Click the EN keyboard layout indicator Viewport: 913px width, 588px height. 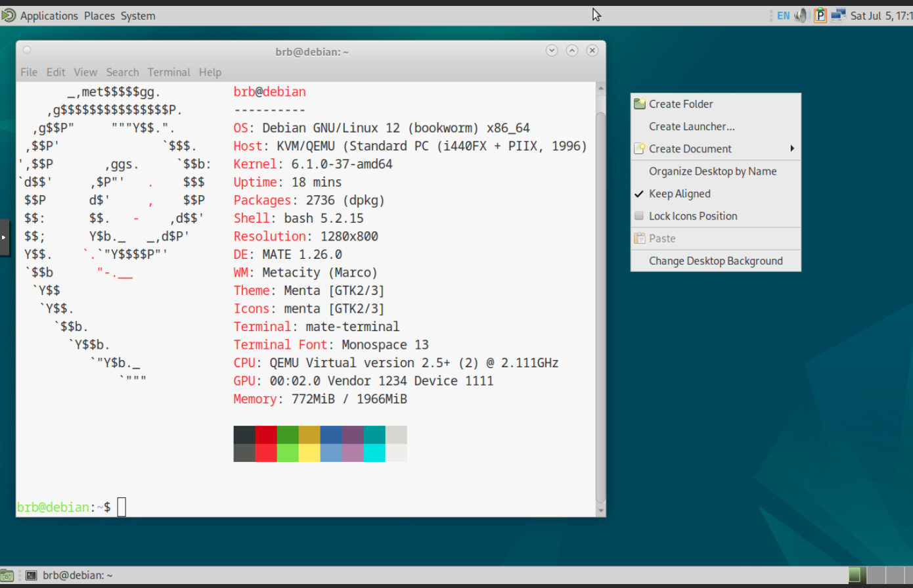784,16
